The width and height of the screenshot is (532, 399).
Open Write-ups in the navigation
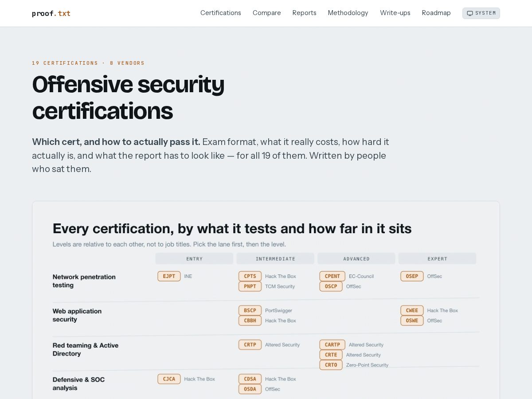pos(395,13)
